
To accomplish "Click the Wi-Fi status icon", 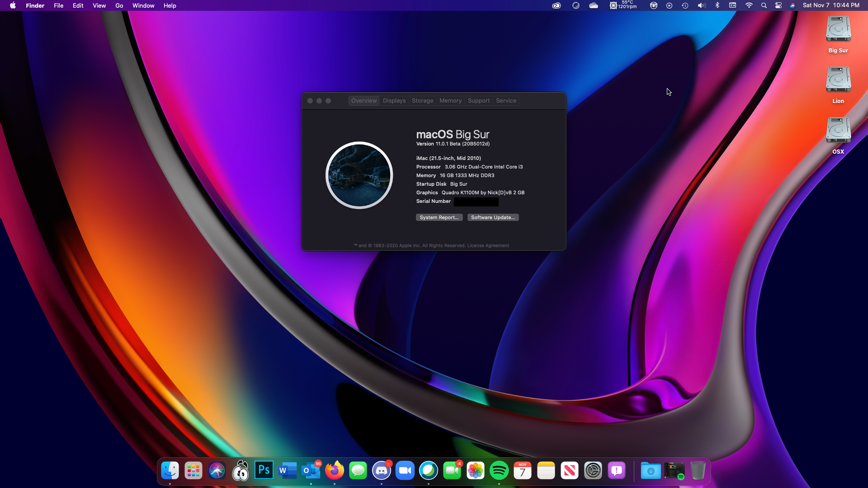I will (x=749, y=5).
